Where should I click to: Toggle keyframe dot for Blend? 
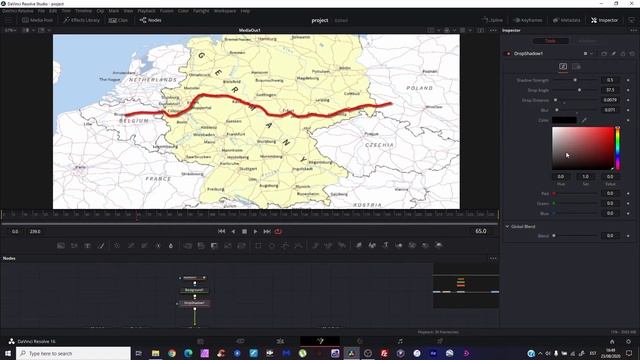(628, 236)
